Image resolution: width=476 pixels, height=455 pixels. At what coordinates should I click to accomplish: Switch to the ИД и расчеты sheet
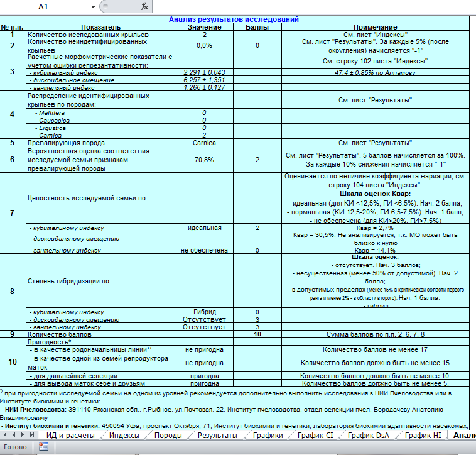[70, 435]
